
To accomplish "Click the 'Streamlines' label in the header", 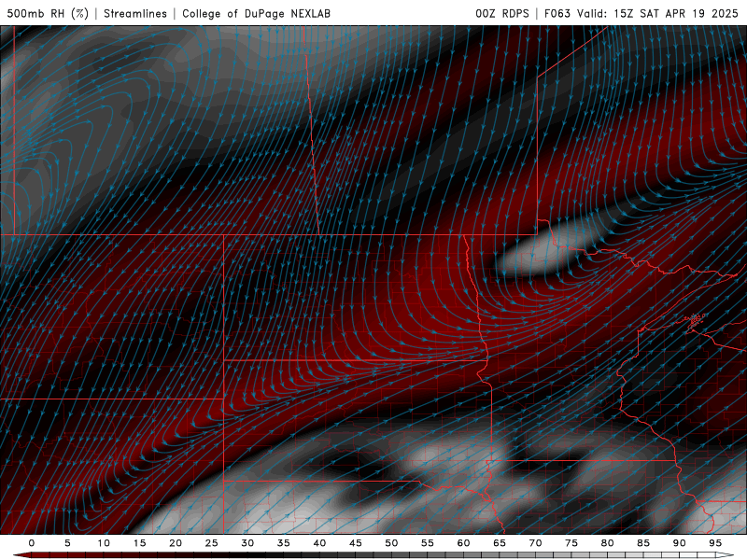I will [135, 14].
